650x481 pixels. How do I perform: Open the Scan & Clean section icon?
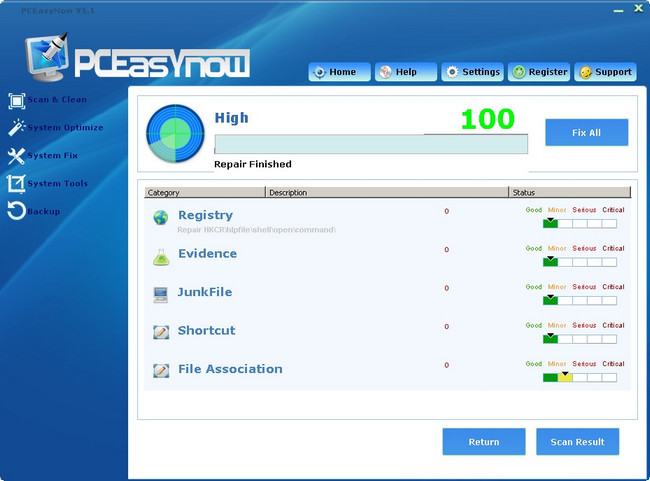[x=17, y=101]
